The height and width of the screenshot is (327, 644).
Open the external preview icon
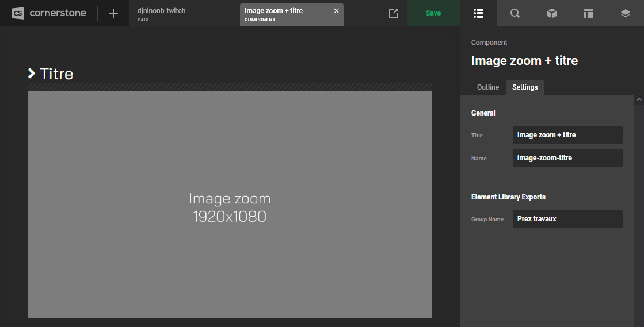394,13
